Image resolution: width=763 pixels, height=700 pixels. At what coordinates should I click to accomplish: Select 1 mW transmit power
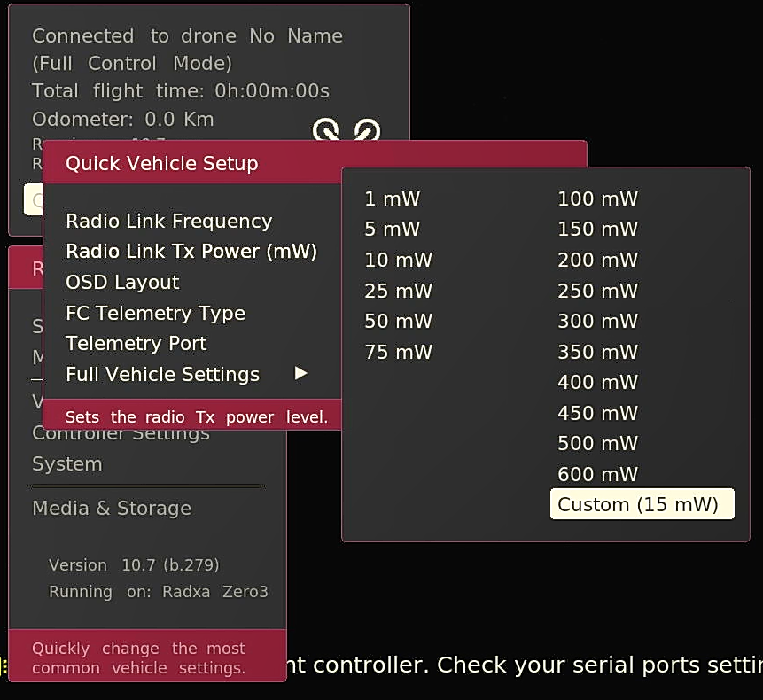(392, 198)
